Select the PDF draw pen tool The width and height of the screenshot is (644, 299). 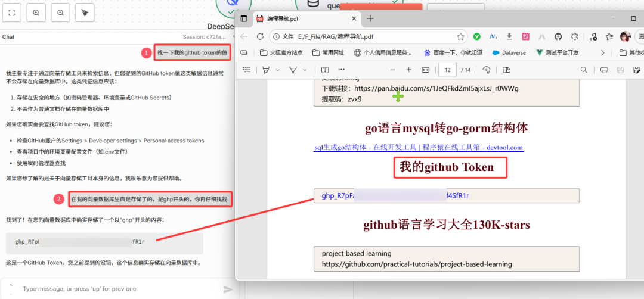click(293, 70)
